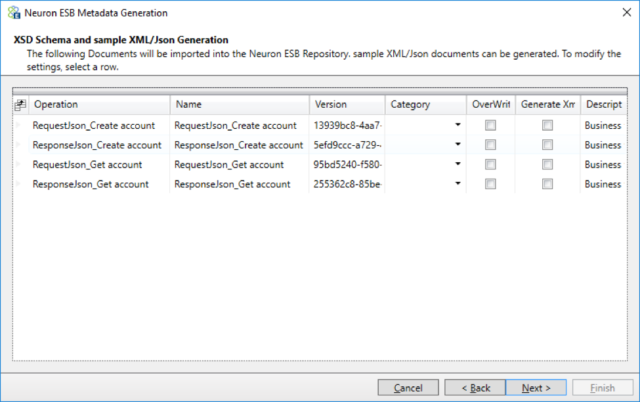Screen dimensions: 640x402
Task: Close the Metadata Generation dialog
Action: coord(627,13)
